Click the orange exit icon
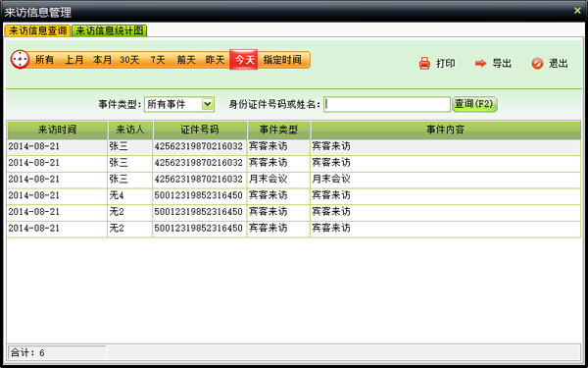This screenshot has height=368, width=588. pos(537,64)
